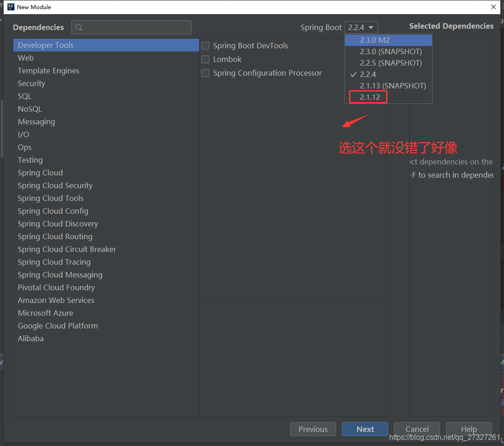Screen dimensions: 504x446
Task: Select Spring Cloud Routing
Action: 106,236
